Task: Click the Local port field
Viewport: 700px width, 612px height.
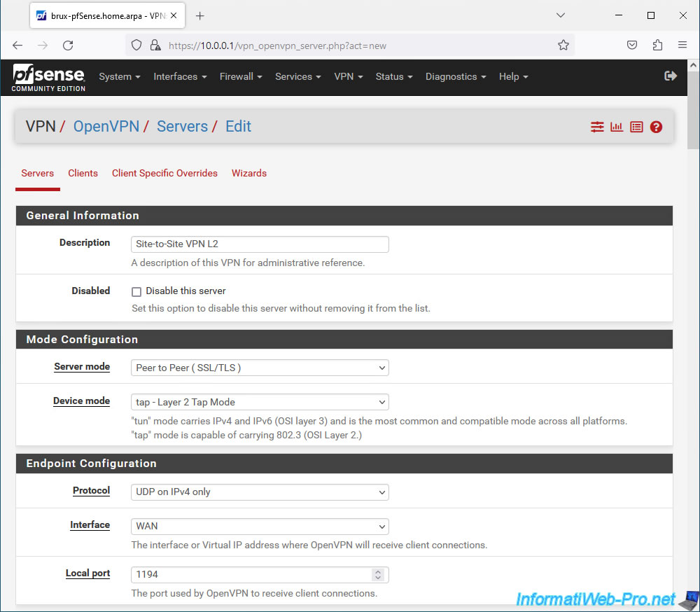Action: pyautogui.click(x=260, y=574)
